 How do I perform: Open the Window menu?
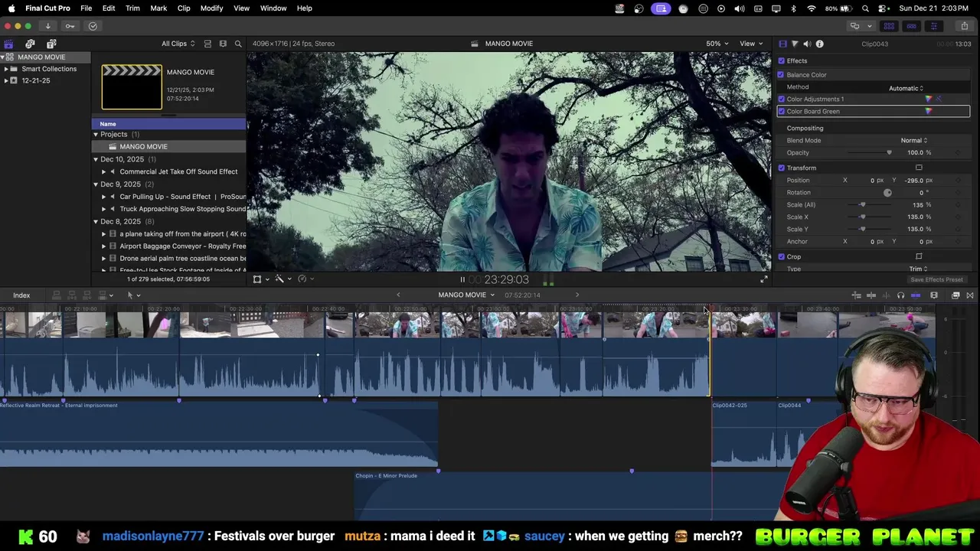[x=273, y=8]
